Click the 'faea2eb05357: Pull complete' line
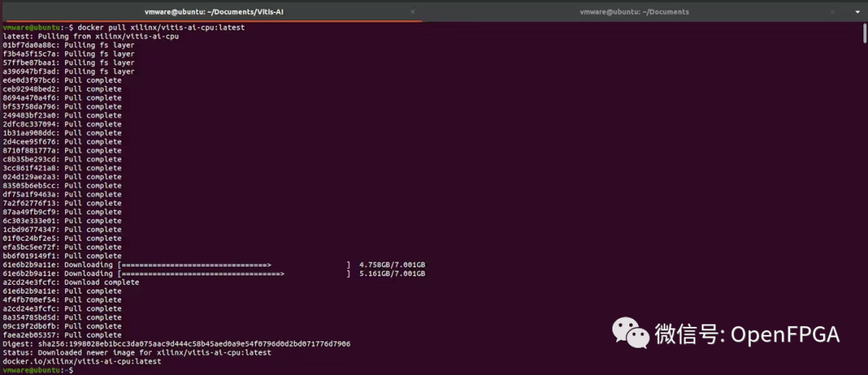This screenshot has height=375, width=868. 62,335
